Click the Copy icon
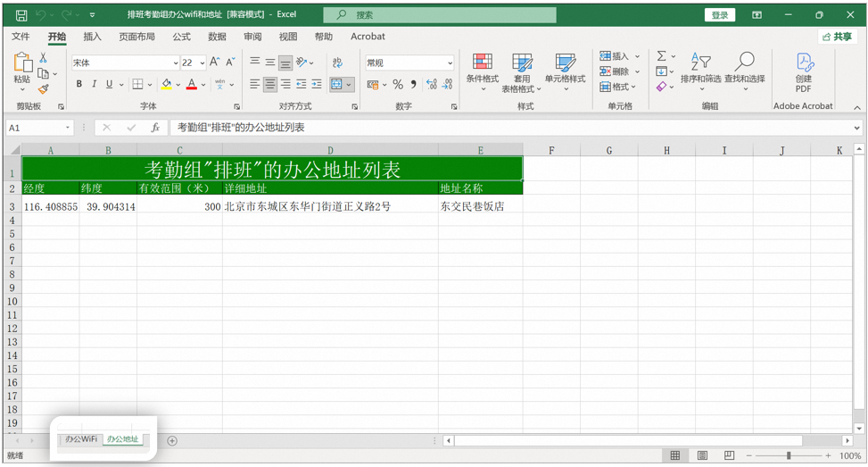The width and height of the screenshot is (868, 467). point(43,74)
